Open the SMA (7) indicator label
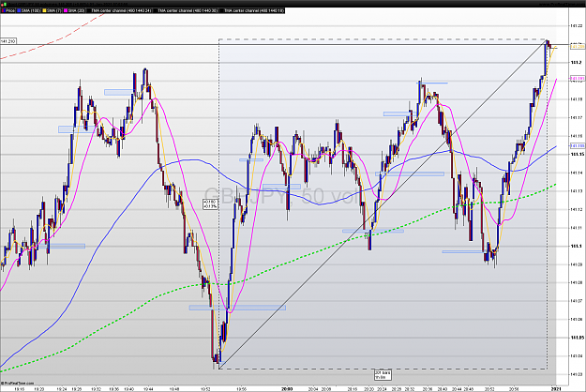Screen dimensions: 586x392 click(x=53, y=10)
